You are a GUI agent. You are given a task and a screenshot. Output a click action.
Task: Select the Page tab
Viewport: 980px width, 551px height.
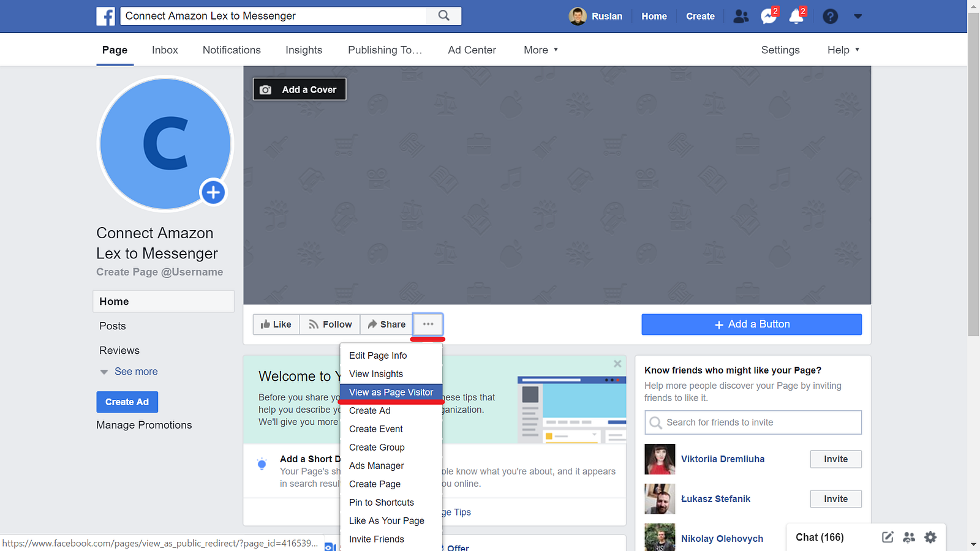[115, 50]
